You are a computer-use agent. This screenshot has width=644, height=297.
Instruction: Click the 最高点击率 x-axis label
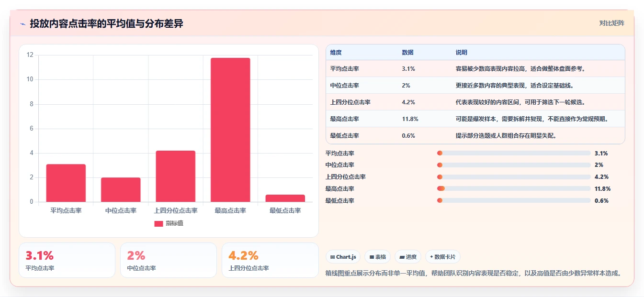pos(230,210)
